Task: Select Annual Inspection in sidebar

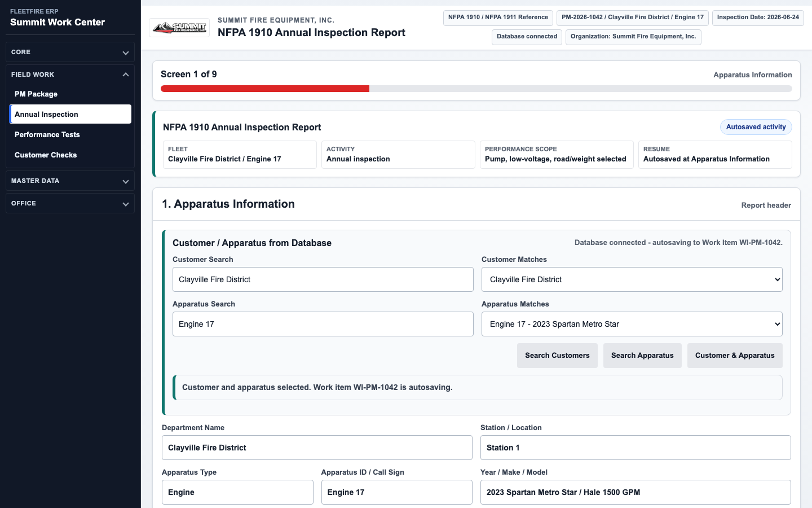Action: pos(70,114)
